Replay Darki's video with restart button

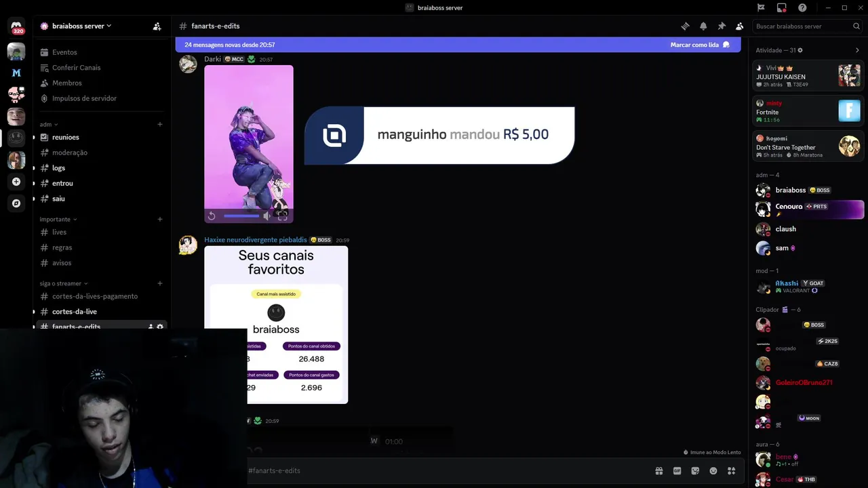[212, 216]
